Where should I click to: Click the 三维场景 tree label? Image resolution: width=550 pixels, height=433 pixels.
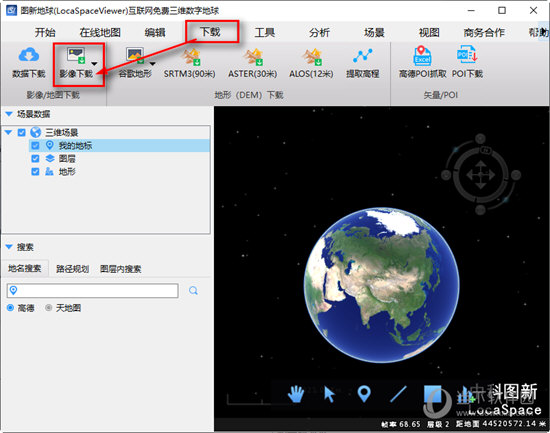click(61, 132)
